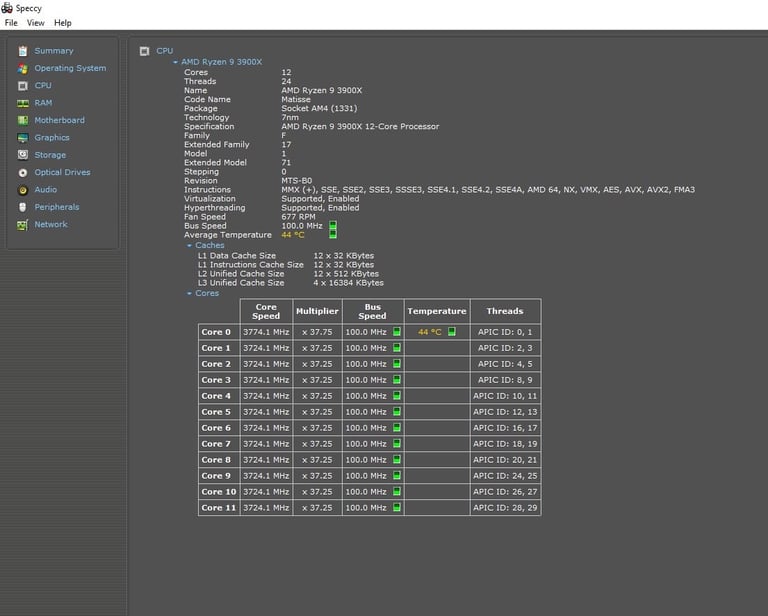Image resolution: width=768 pixels, height=616 pixels.
Task: Click green graph icon next to Bus Speed 100.0 MHz
Action: 333,225
